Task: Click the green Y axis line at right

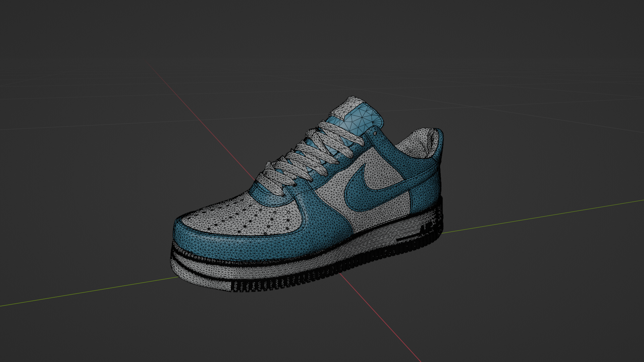Action: (x=537, y=218)
